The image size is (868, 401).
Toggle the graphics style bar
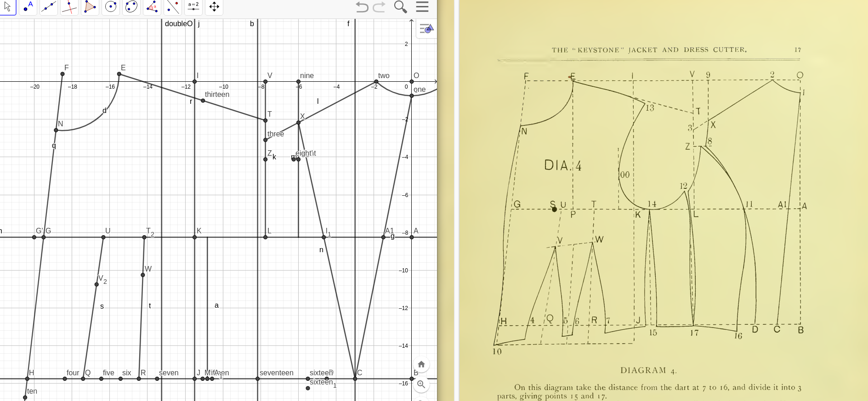tap(426, 29)
